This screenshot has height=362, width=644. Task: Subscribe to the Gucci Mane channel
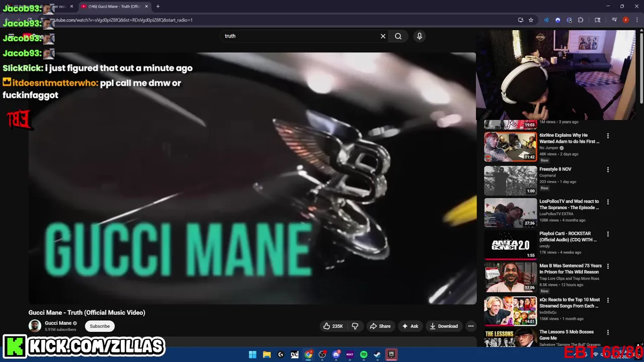click(x=100, y=326)
